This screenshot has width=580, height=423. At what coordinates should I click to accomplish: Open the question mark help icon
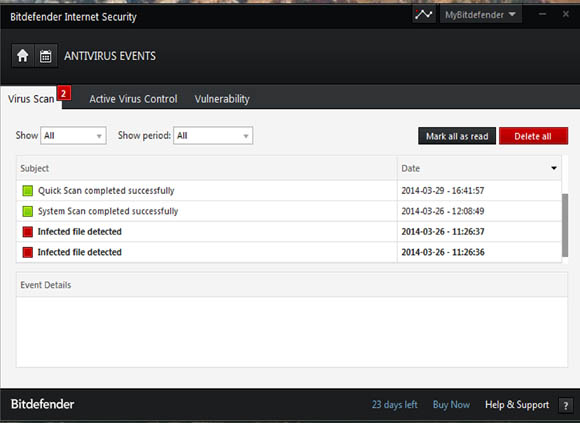pyautogui.click(x=565, y=406)
